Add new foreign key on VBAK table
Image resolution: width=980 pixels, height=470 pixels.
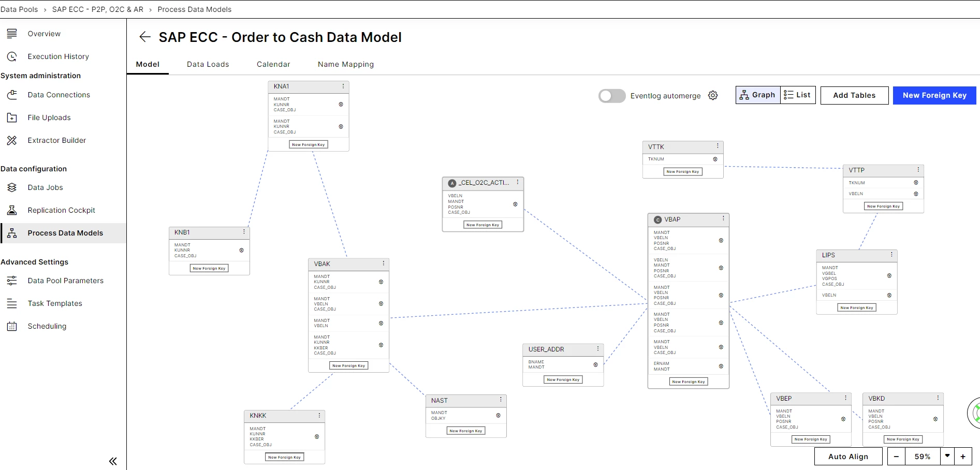click(x=349, y=365)
